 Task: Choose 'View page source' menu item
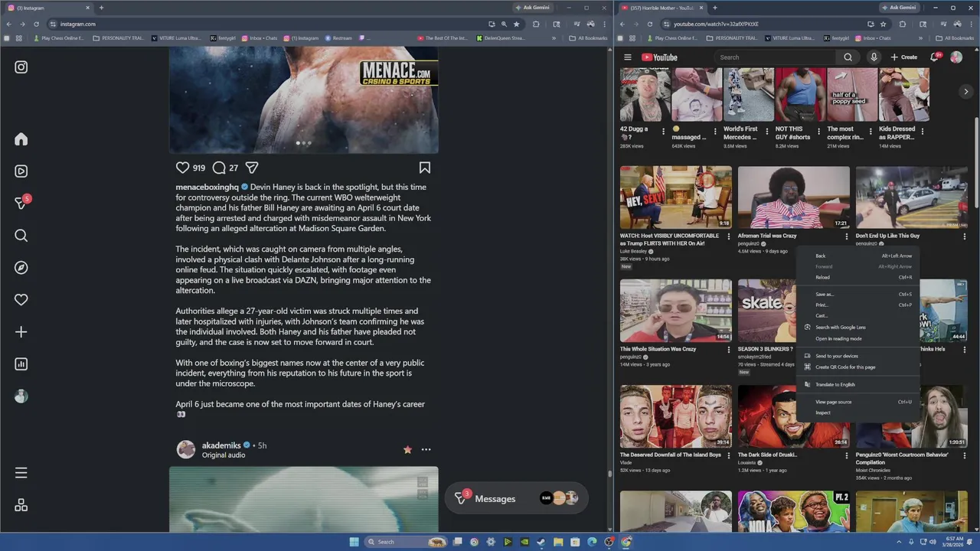click(x=857, y=402)
